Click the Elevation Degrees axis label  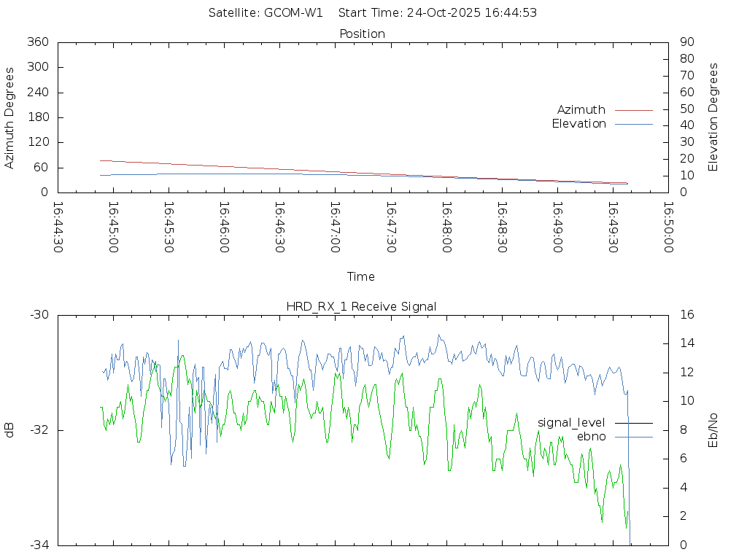point(713,117)
